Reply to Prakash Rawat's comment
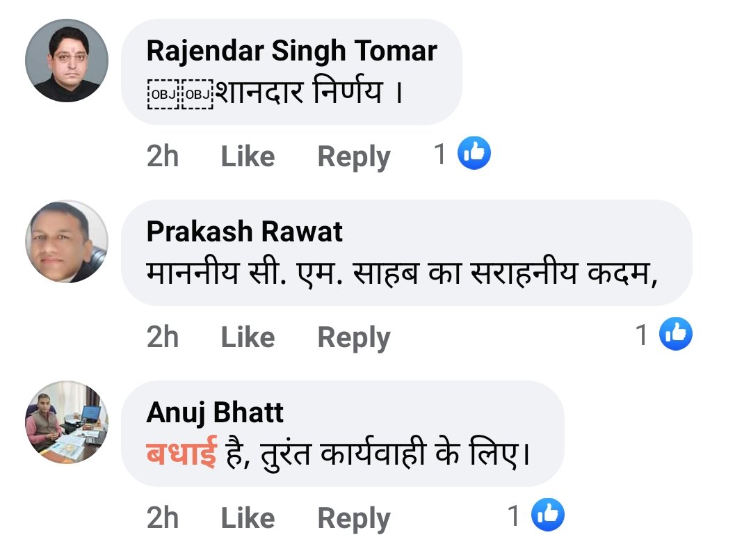 tap(353, 337)
